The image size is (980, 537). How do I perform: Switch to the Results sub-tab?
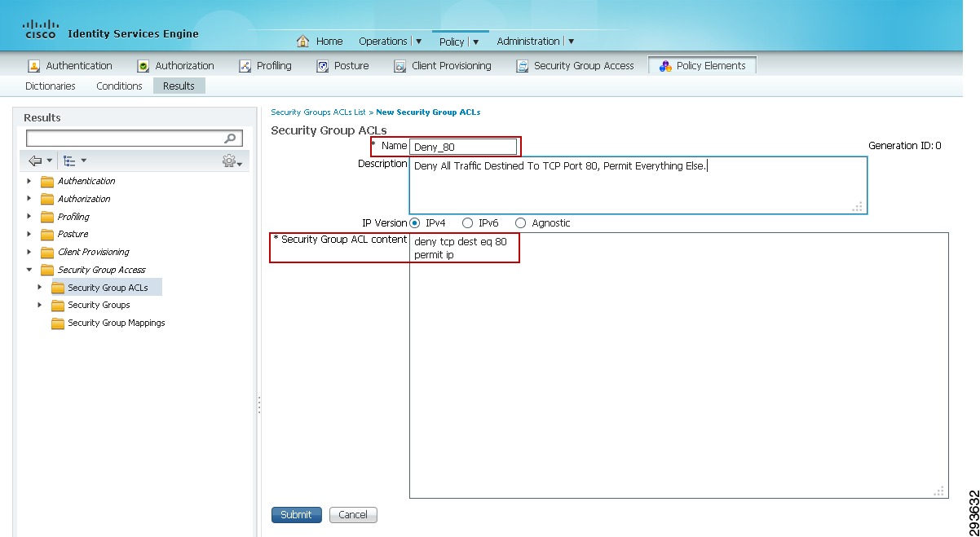(x=179, y=86)
